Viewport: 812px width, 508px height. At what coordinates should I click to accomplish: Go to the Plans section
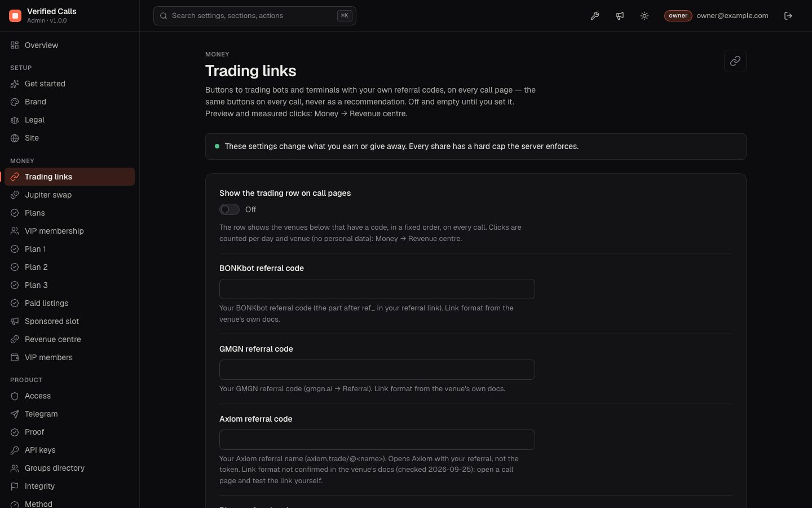click(x=69, y=213)
